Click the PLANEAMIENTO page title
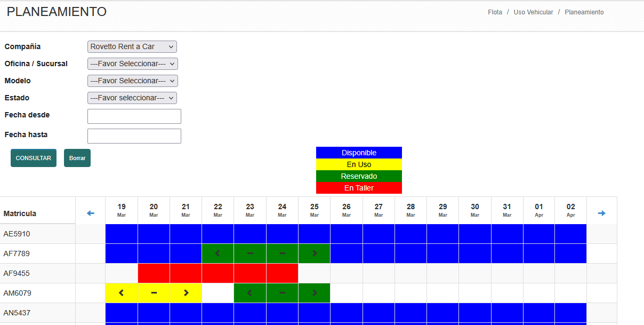 (57, 12)
